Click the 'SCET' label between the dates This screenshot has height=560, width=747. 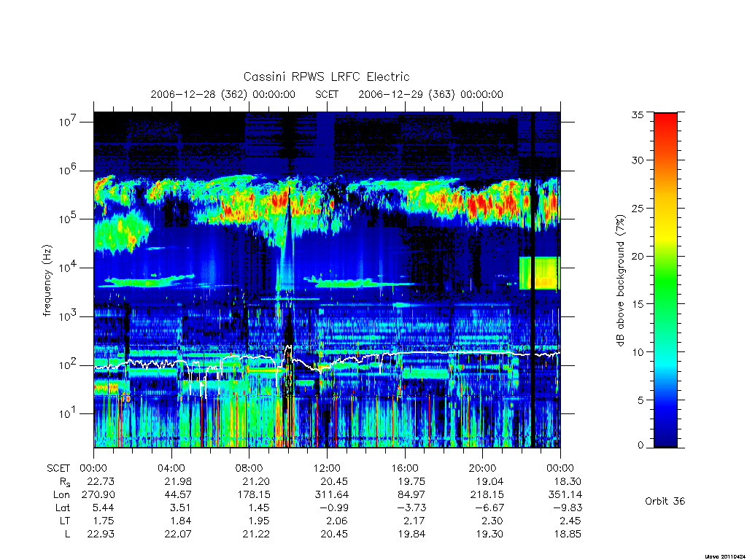(x=327, y=94)
